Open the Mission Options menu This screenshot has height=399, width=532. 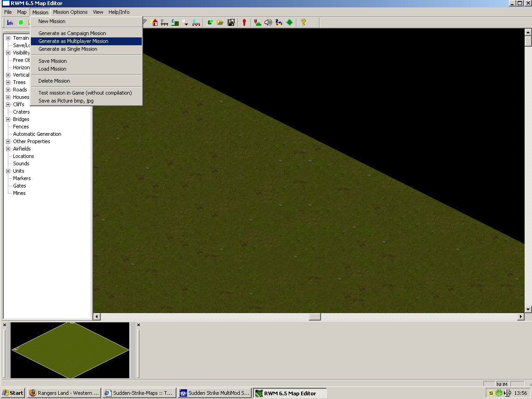[70, 12]
